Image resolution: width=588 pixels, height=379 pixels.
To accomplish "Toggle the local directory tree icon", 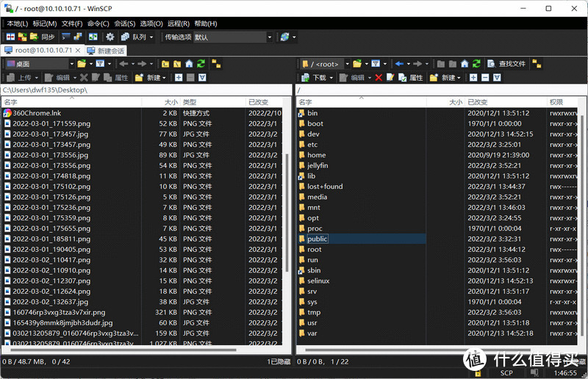I will pos(216,64).
